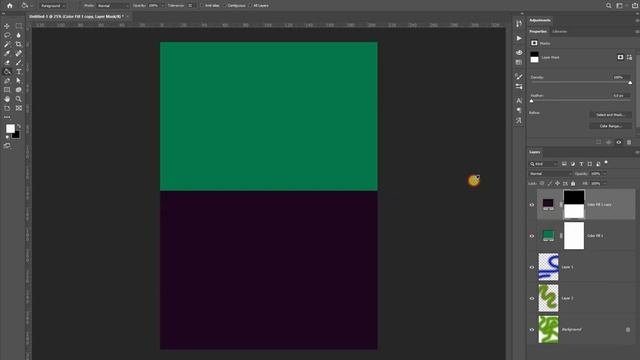Open the Edit Toolbar three-dots button
This screenshot has width=640, height=360.
(7, 117)
